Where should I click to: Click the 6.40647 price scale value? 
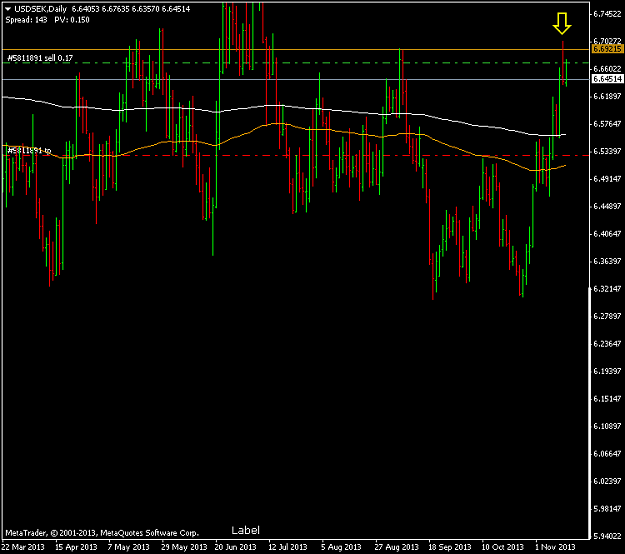click(x=607, y=234)
